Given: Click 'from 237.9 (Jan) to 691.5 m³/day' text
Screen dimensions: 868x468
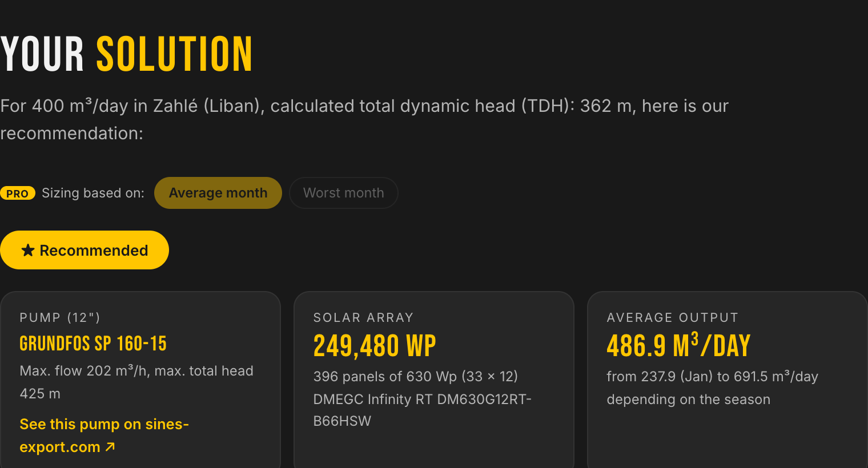Looking at the screenshot, I should 712,376.
